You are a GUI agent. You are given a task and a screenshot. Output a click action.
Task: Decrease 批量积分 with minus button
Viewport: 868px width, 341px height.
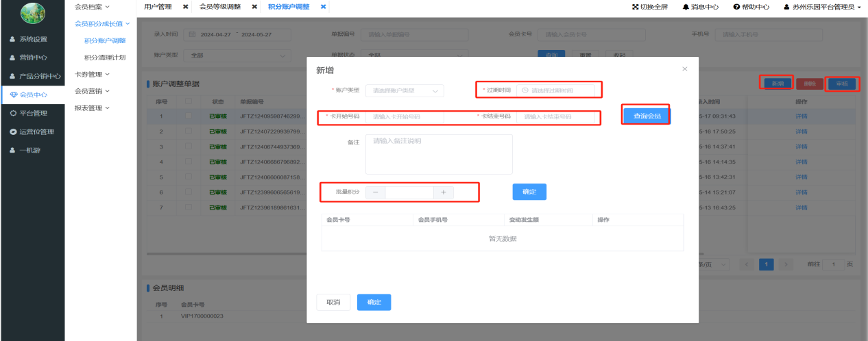375,192
